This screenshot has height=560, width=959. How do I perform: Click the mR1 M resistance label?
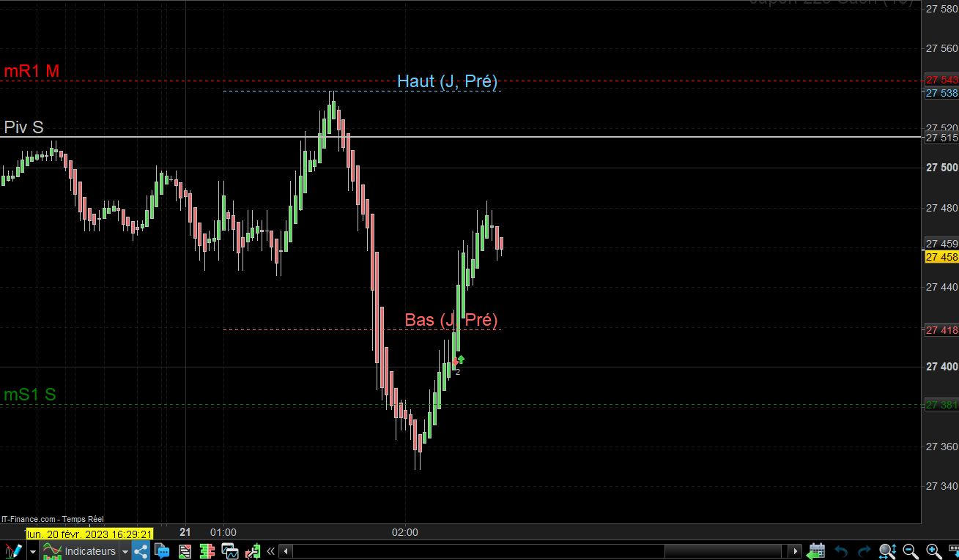(x=32, y=71)
